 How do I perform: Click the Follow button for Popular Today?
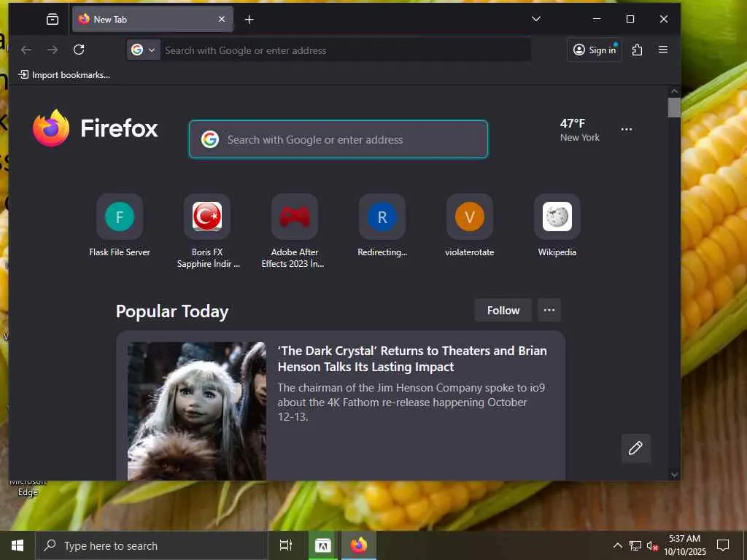(503, 311)
